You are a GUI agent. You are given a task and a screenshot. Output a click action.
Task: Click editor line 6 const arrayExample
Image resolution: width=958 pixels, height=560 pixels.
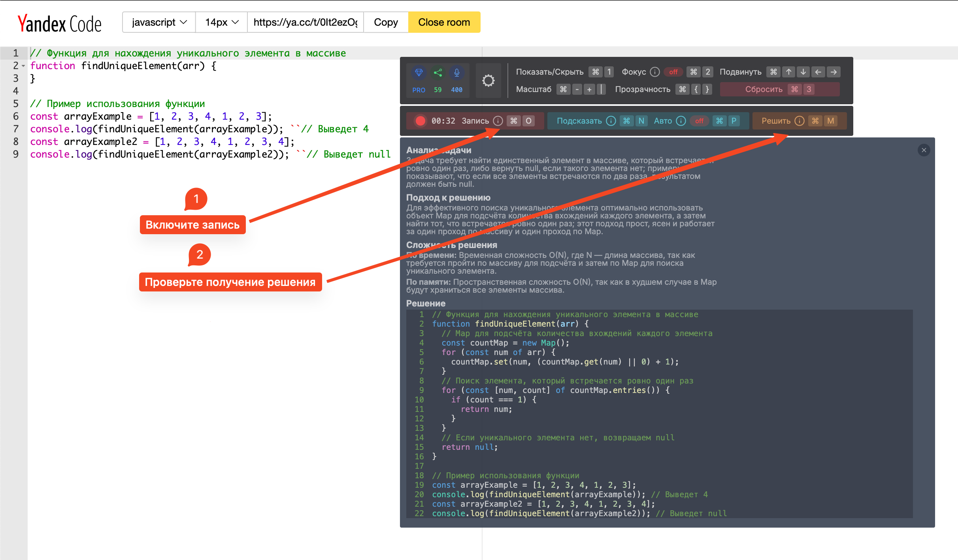click(x=151, y=117)
